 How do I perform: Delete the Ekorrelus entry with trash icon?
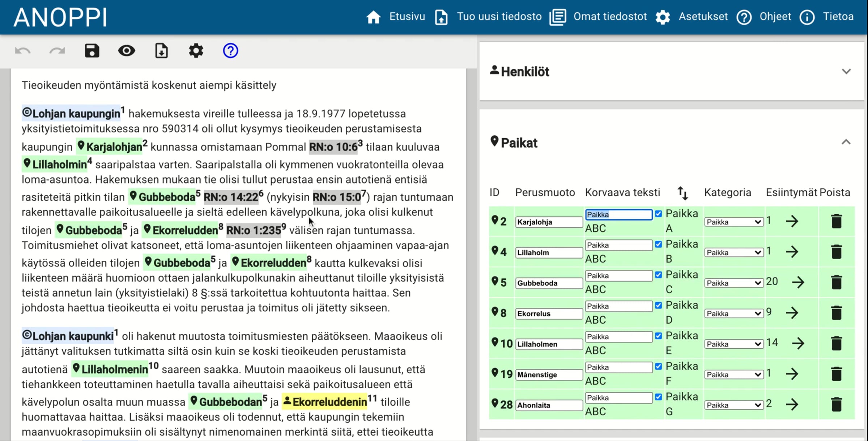click(837, 313)
